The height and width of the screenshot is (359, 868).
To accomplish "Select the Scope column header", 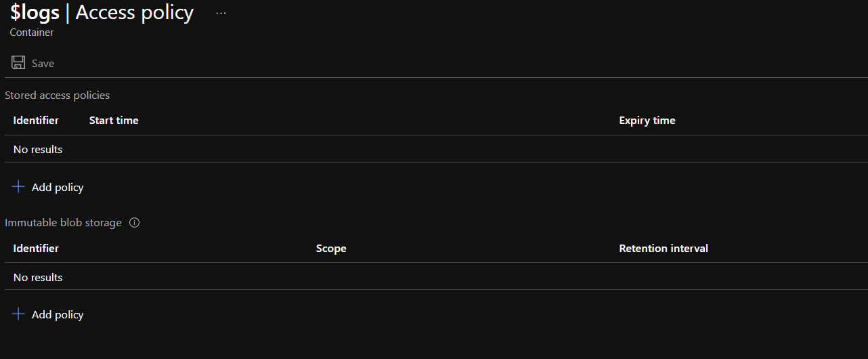I will 331,249.
